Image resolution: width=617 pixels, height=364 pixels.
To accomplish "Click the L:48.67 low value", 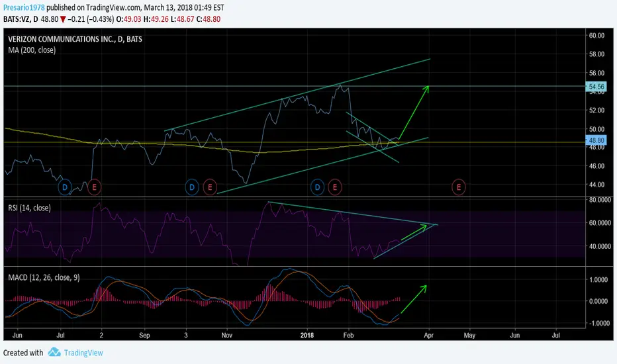I will click(x=182, y=19).
